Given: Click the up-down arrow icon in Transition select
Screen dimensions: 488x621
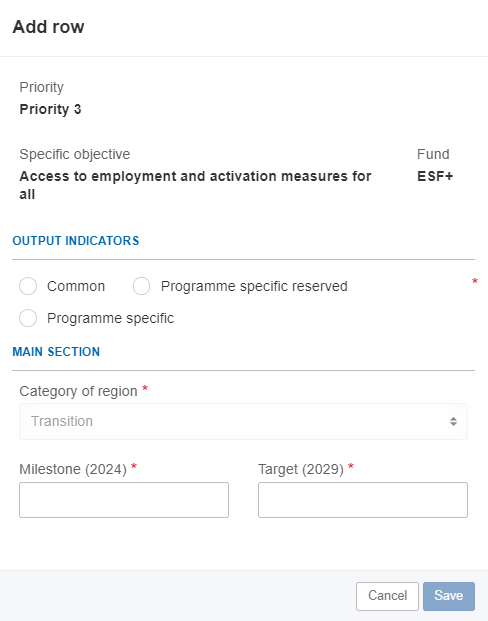Looking at the screenshot, I should point(454,421).
